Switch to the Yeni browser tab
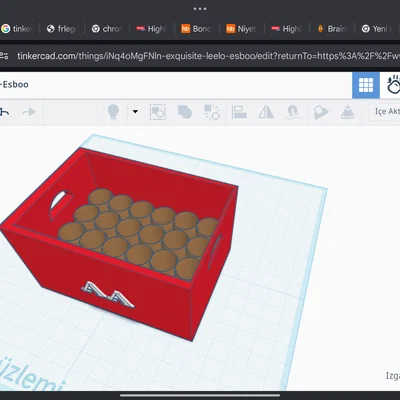 (x=377, y=29)
